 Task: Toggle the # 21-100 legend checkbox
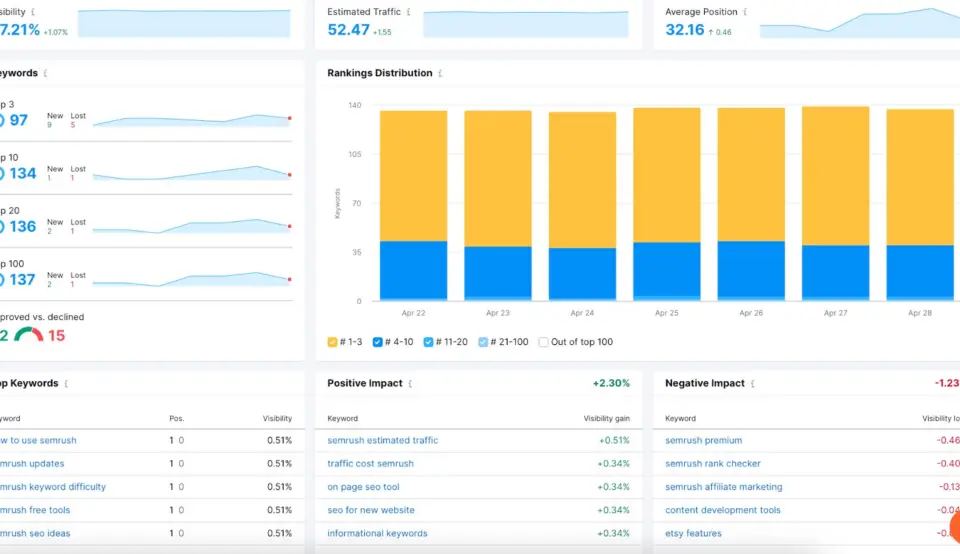pyautogui.click(x=483, y=342)
